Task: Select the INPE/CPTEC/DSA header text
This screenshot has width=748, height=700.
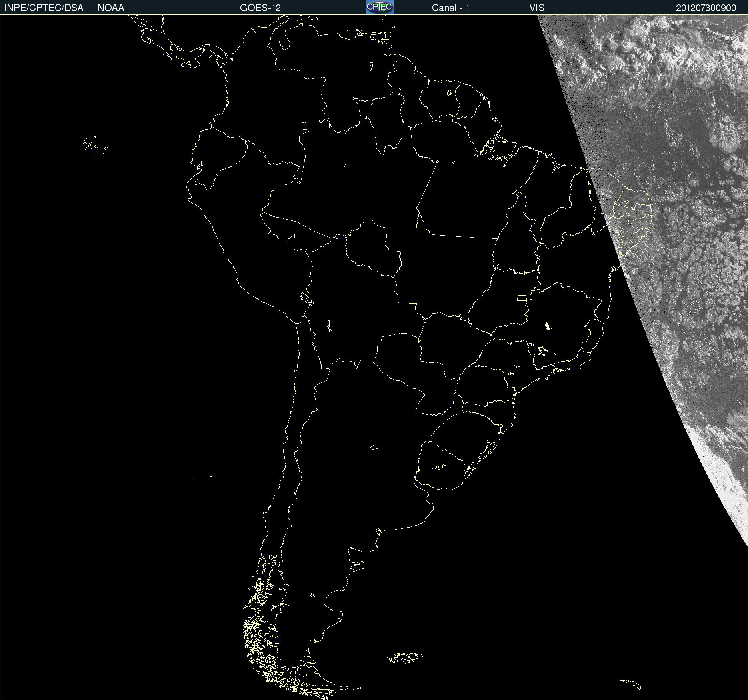Action: (44, 8)
